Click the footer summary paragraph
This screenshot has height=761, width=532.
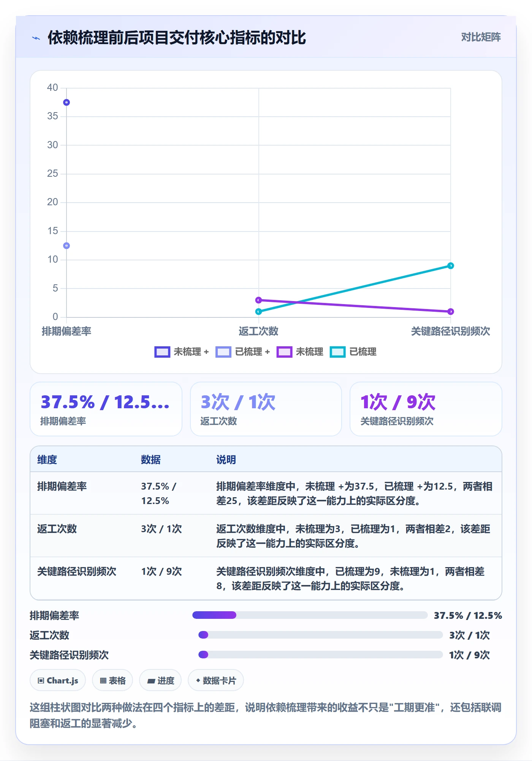[x=266, y=715]
